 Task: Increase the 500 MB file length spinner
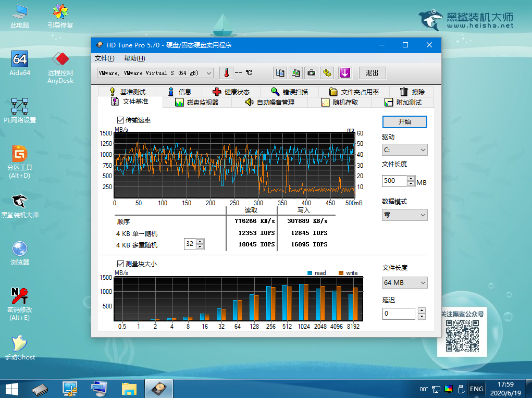click(x=411, y=178)
